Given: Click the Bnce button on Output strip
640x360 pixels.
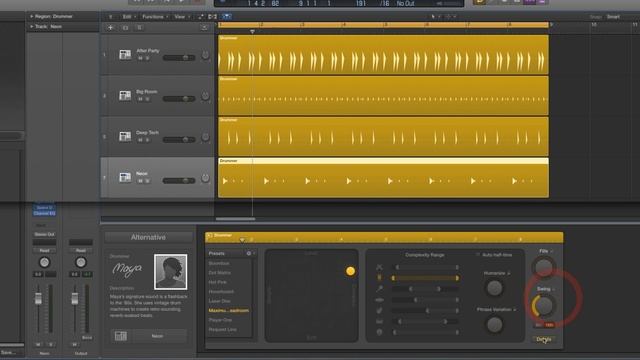Looking at the screenshot, I should tap(87, 338).
